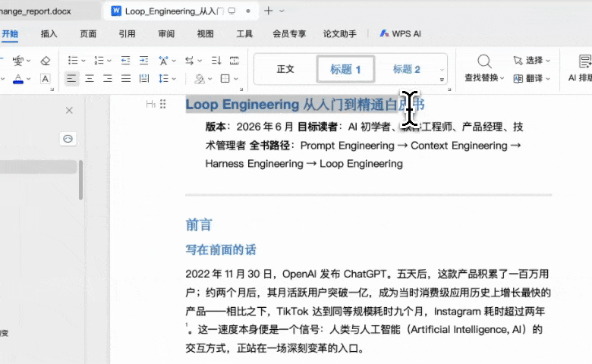Open the 会员专享 ribbon tab
592x364 pixels.
click(x=289, y=33)
